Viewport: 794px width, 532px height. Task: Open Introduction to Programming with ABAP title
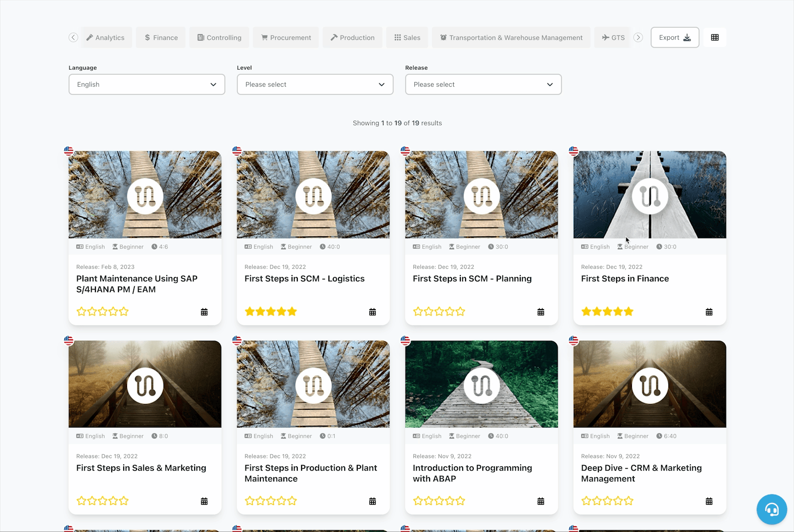(472, 474)
